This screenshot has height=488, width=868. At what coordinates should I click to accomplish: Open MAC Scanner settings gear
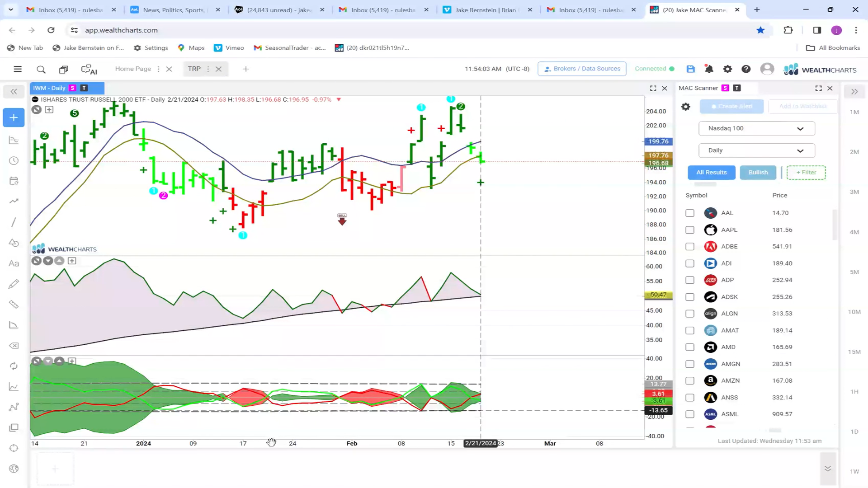click(x=686, y=107)
